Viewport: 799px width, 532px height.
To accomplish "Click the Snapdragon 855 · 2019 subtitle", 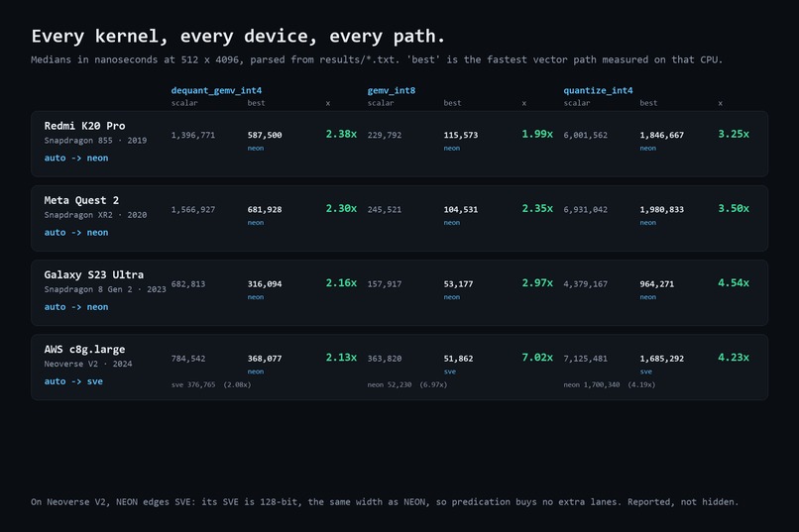I will (x=95, y=141).
